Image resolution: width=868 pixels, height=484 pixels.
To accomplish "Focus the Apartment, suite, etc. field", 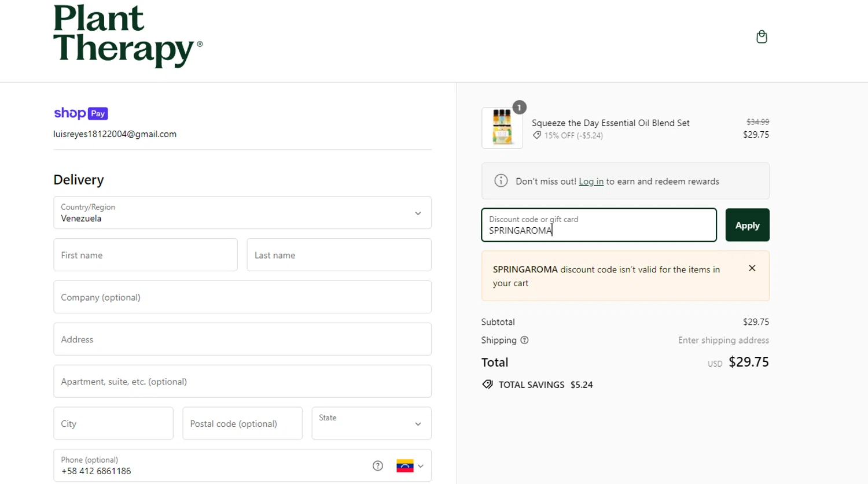I will [x=242, y=382].
